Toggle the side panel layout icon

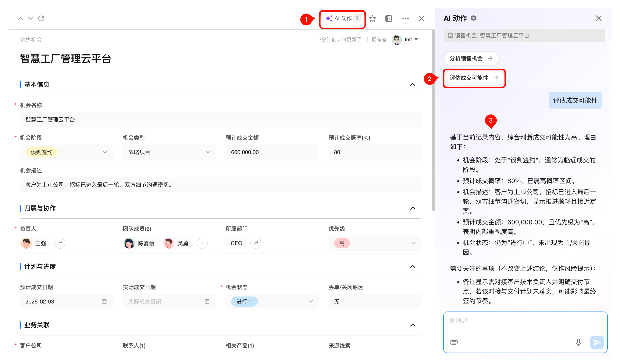tap(388, 19)
